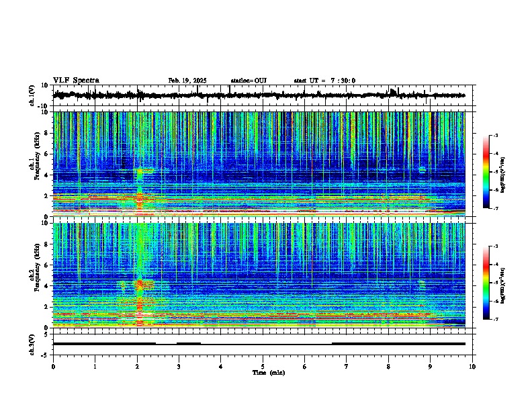Click the time-axis tick label '10'

coord(472,366)
